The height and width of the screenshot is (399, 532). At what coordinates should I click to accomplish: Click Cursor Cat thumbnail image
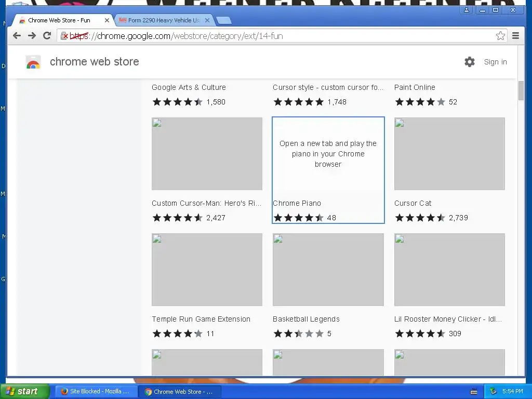pos(449,154)
